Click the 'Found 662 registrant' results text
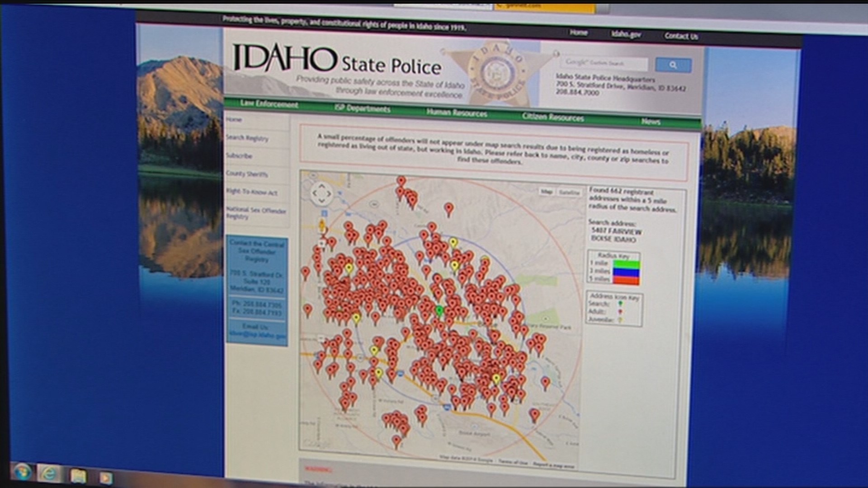Viewport: 868px width, 488px height. pyautogui.click(x=621, y=191)
